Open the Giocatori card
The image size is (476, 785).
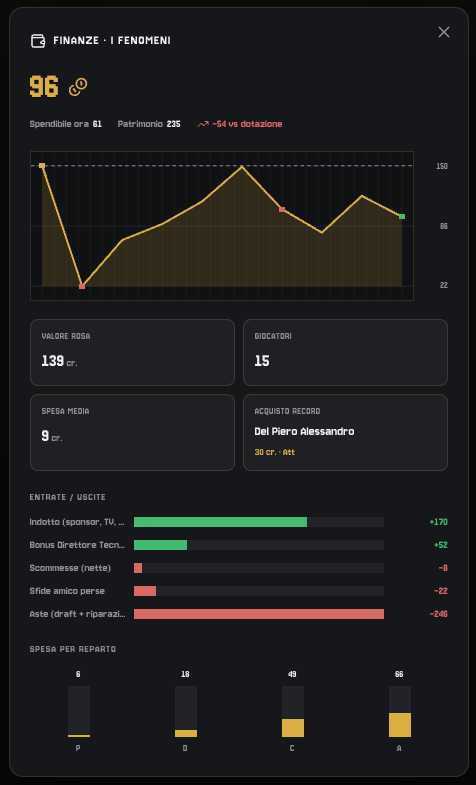(345, 352)
